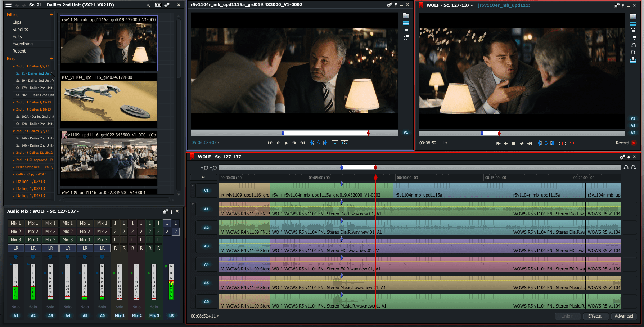Select the LR routing button under Mix 1
The height and width of the screenshot is (327, 644).
(15, 248)
